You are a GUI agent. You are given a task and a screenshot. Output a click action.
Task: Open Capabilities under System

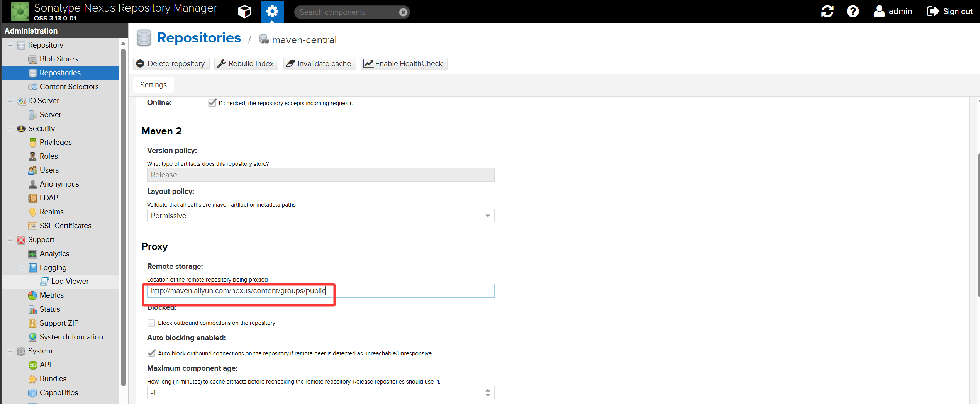[x=59, y=392]
